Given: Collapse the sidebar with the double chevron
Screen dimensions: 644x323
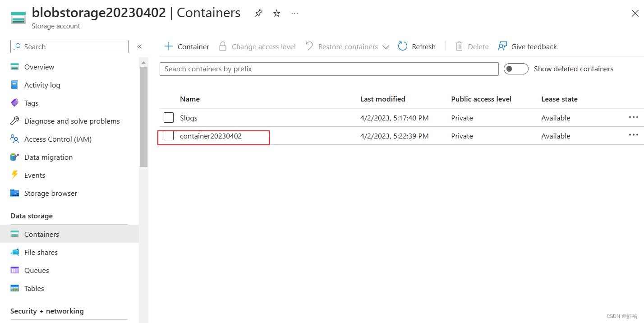Looking at the screenshot, I should (x=139, y=46).
